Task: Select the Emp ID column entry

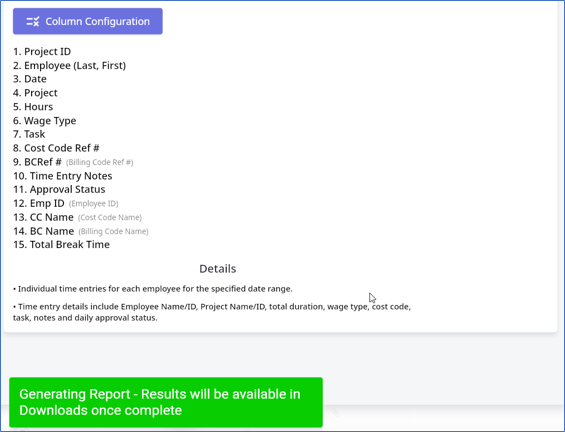Action: point(66,203)
